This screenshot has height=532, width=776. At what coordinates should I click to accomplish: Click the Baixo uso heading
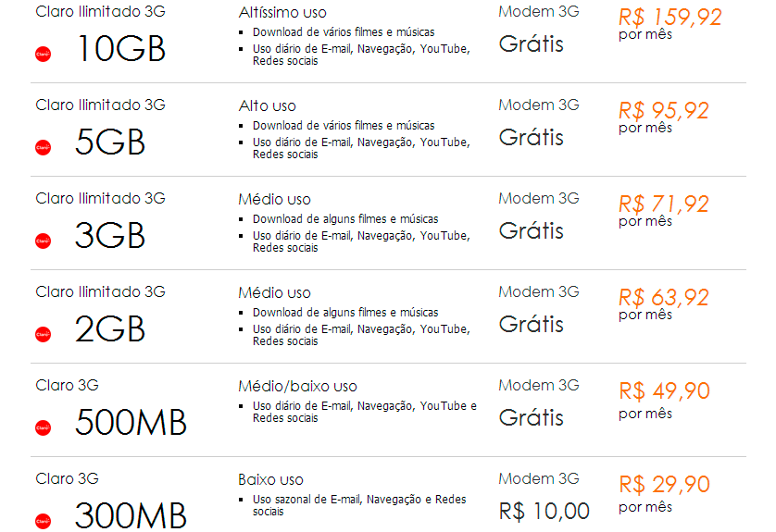pos(270,479)
